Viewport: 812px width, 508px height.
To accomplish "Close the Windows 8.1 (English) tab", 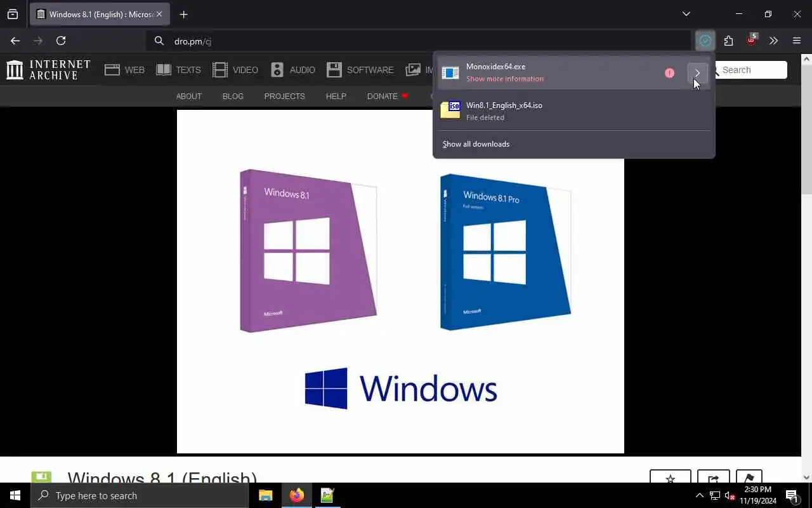I will (x=159, y=14).
